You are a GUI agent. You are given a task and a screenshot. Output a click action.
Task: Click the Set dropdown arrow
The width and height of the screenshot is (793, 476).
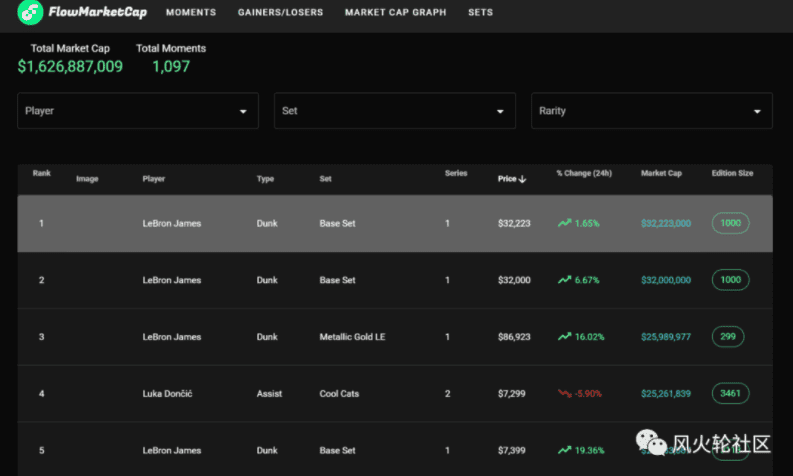coord(500,111)
